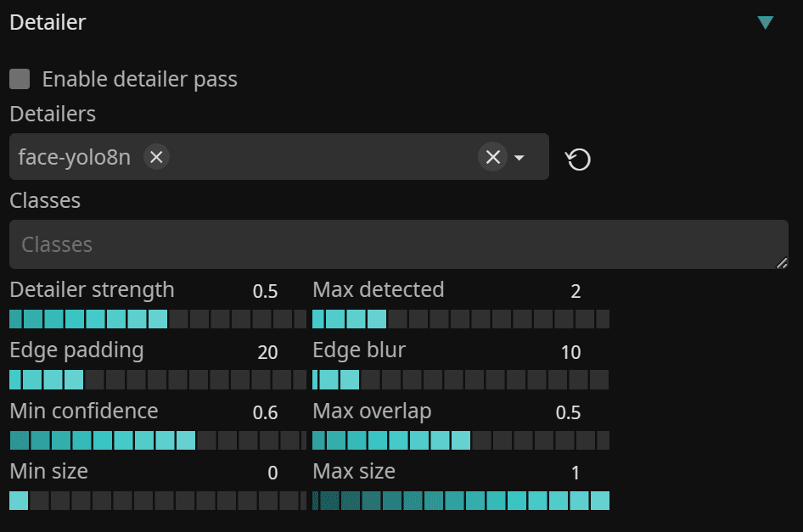This screenshot has height=532, width=803.
Task: Edit the Edge blur value 10
Action: 570,352
